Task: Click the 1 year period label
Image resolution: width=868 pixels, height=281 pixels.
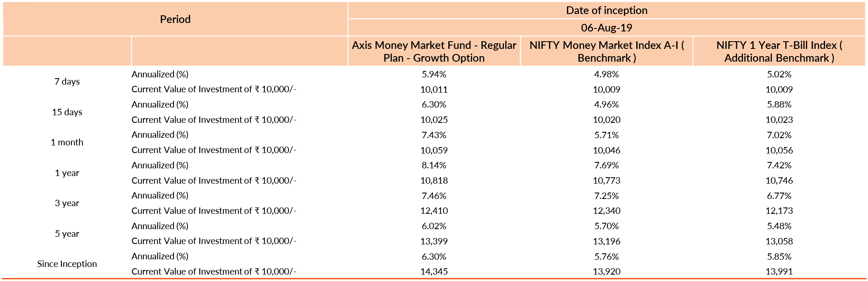Action: (x=67, y=173)
